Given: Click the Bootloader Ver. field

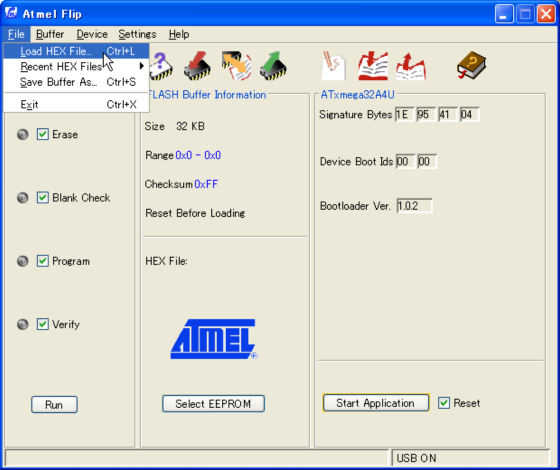Looking at the screenshot, I should [x=414, y=206].
